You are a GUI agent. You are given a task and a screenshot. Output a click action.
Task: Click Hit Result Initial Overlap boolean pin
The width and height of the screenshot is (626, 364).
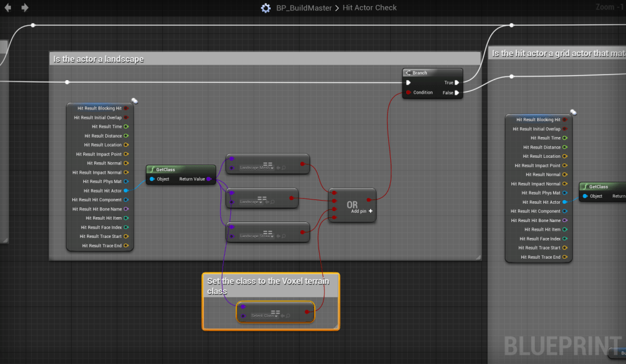[x=126, y=117]
